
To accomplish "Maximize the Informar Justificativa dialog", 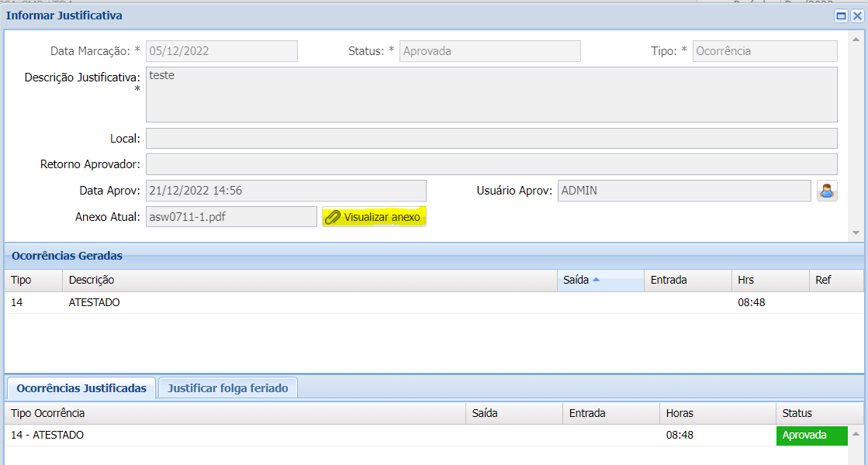I will point(841,16).
